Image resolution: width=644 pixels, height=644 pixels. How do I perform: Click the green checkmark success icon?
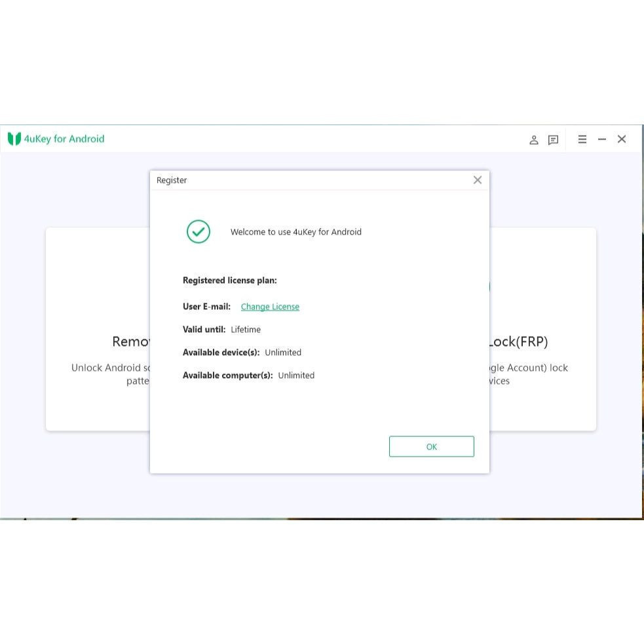199,232
